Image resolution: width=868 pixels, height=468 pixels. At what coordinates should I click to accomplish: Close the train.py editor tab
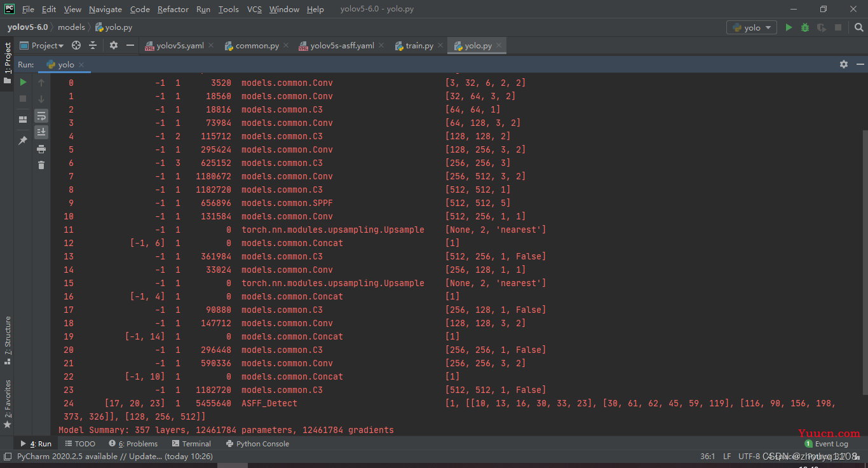(440, 46)
